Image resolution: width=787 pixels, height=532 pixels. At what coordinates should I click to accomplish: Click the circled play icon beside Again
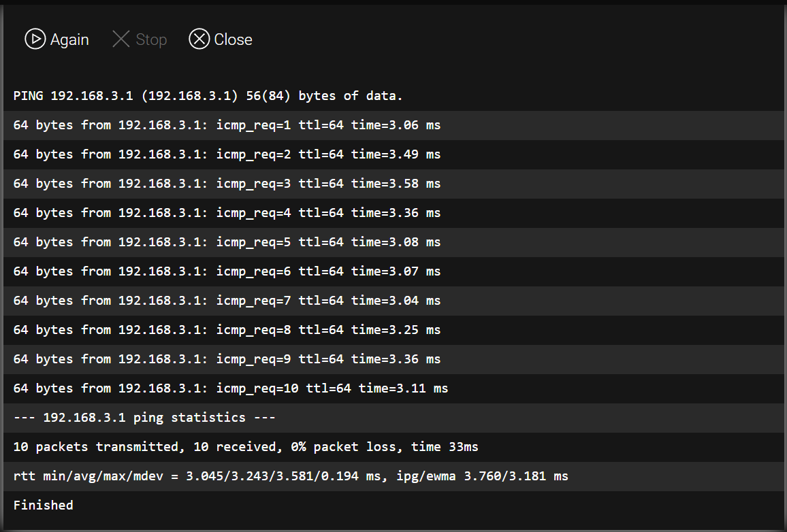(35, 39)
